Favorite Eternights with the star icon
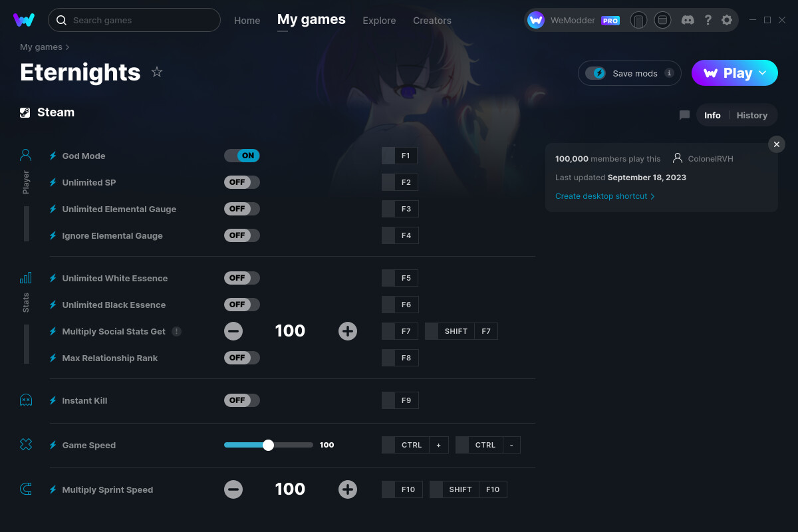This screenshot has width=798, height=532. 157,72
